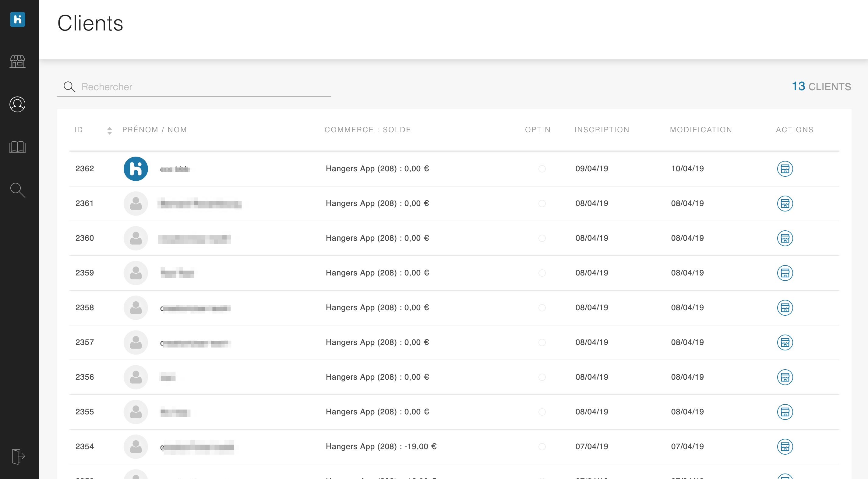Click the 13 CLIENTS counter
Image resolution: width=868 pixels, height=479 pixels.
[x=821, y=86]
